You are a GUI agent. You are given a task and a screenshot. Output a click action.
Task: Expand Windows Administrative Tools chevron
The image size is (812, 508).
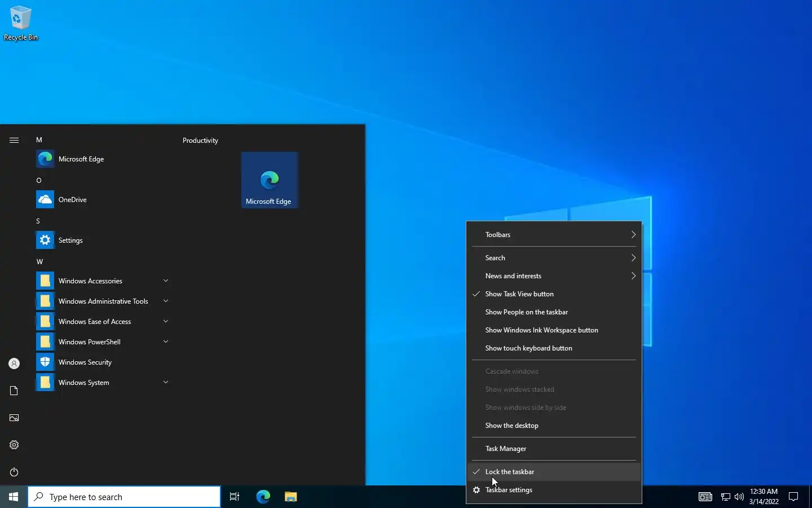[x=166, y=301]
